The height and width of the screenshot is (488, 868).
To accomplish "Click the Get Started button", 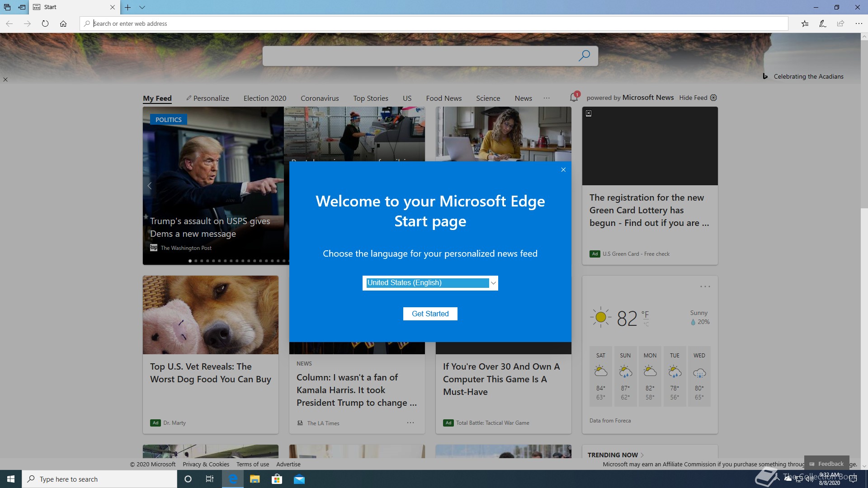I will 430,314.
